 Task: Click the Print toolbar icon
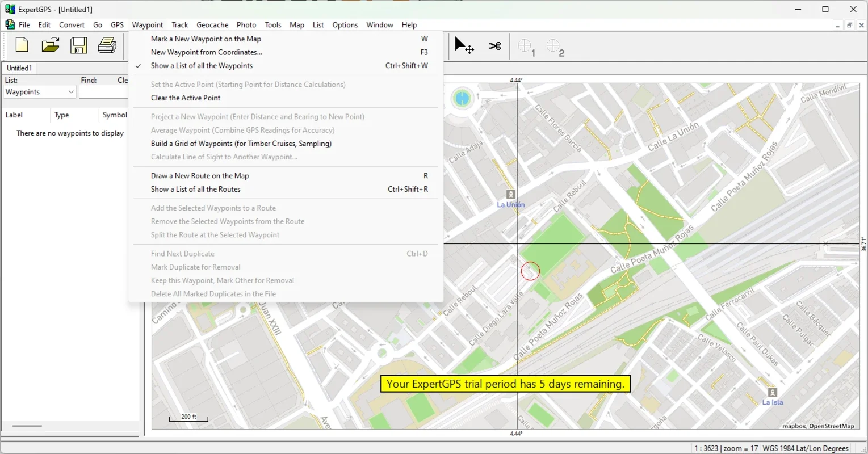tap(107, 45)
